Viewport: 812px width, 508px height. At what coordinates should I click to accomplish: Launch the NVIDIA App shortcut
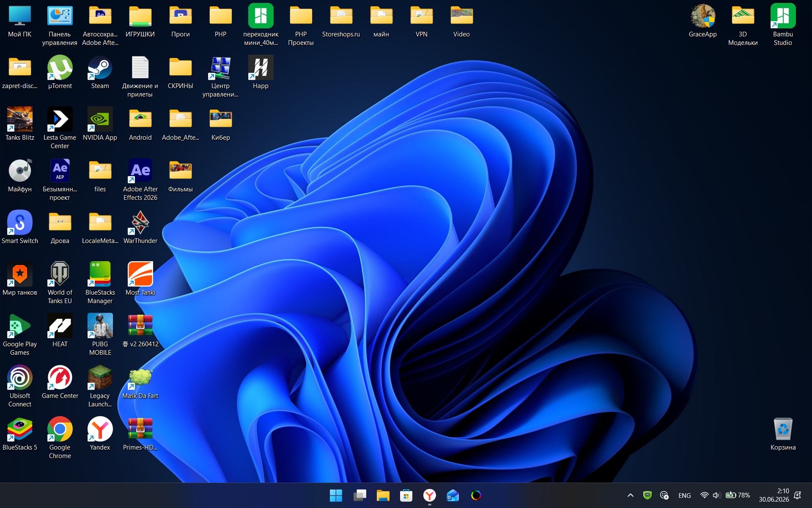[100, 124]
